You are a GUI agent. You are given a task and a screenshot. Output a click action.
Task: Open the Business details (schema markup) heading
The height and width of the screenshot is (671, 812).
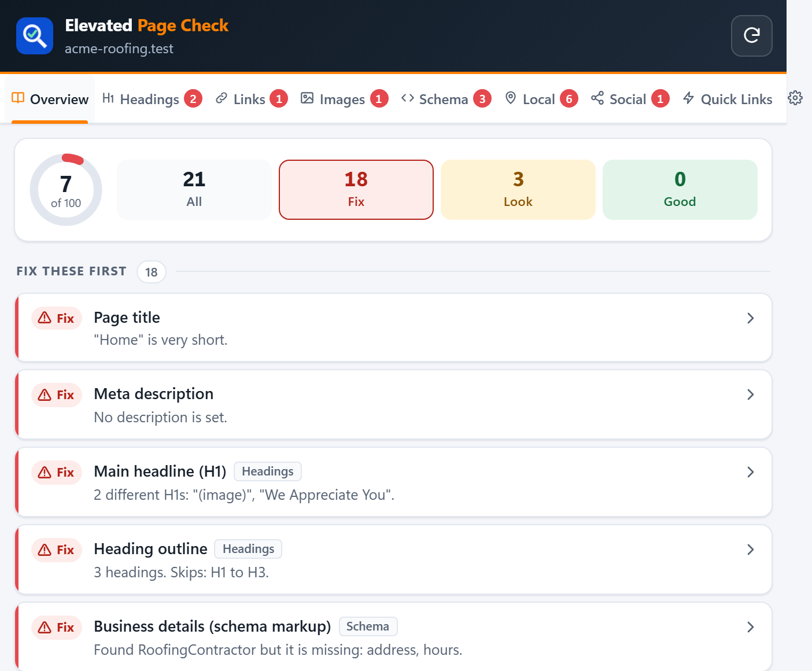[212, 626]
